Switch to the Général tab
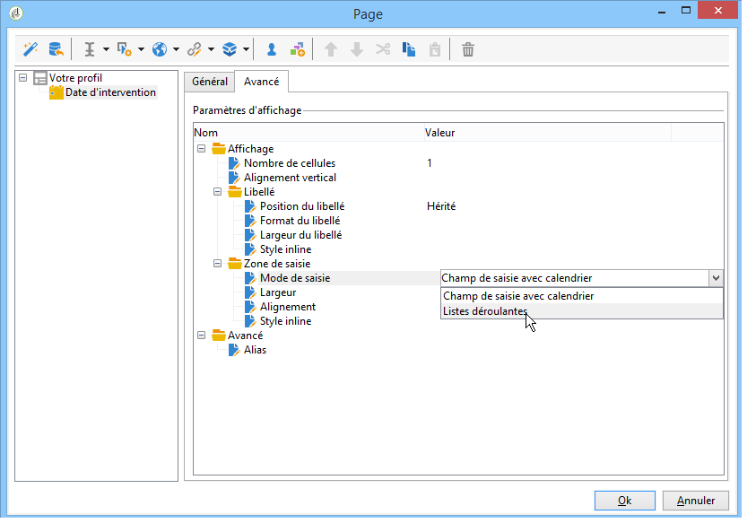This screenshot has height=532, width=756. pyautogui.click(x=210, y=82)
